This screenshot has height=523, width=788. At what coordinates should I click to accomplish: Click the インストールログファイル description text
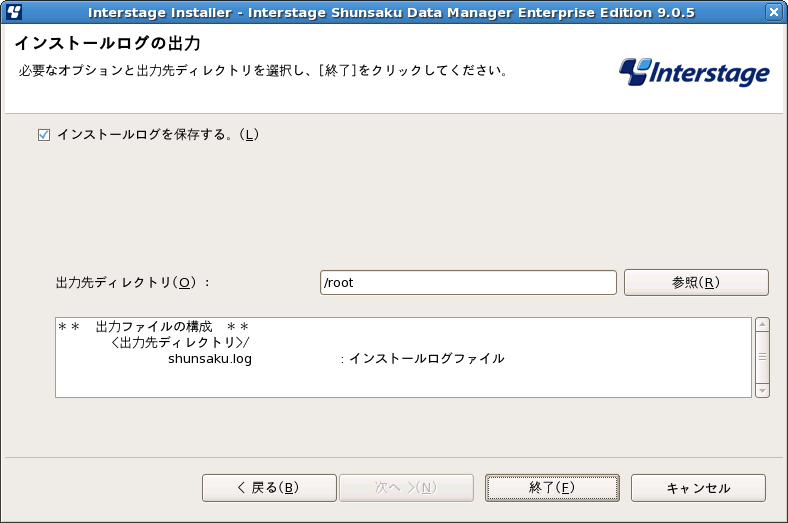[427, 359]
